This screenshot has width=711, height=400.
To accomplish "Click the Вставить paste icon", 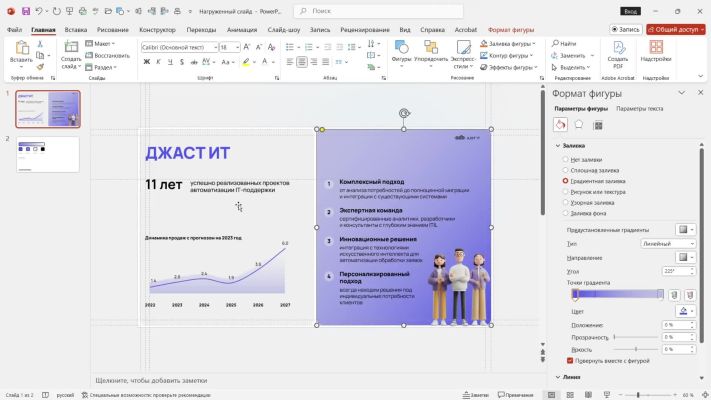I will pos(21,48).
